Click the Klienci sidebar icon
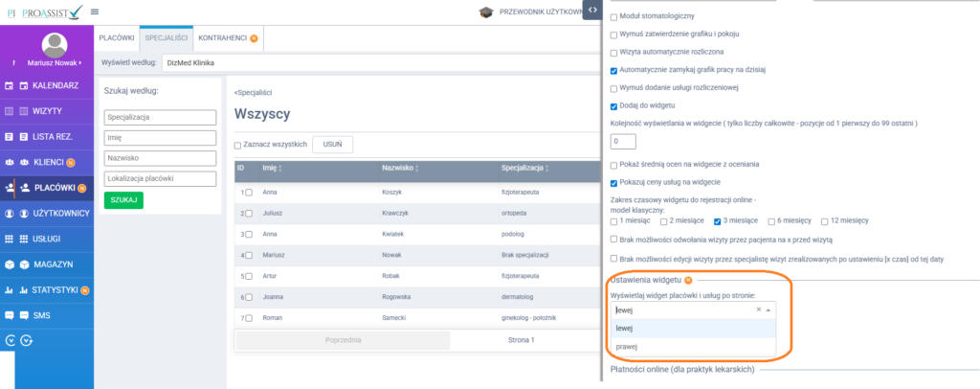Viewport: 980px width, 389px height. 10,162
